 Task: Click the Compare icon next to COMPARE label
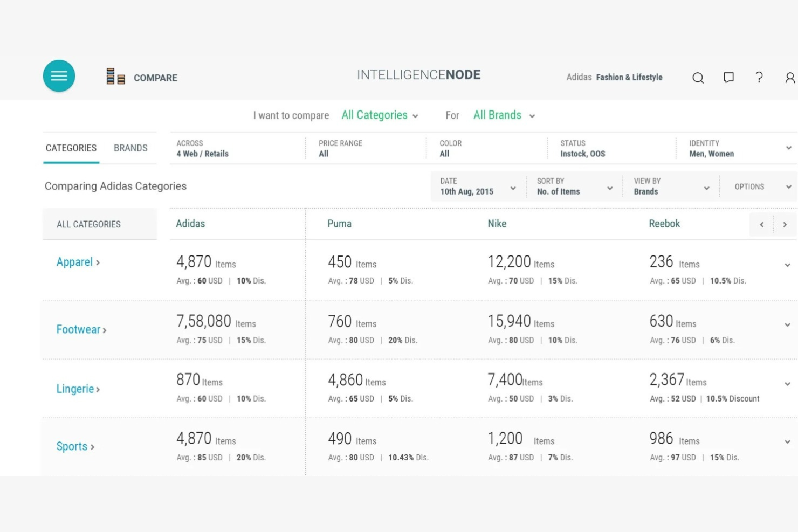[x=115, y=77]
